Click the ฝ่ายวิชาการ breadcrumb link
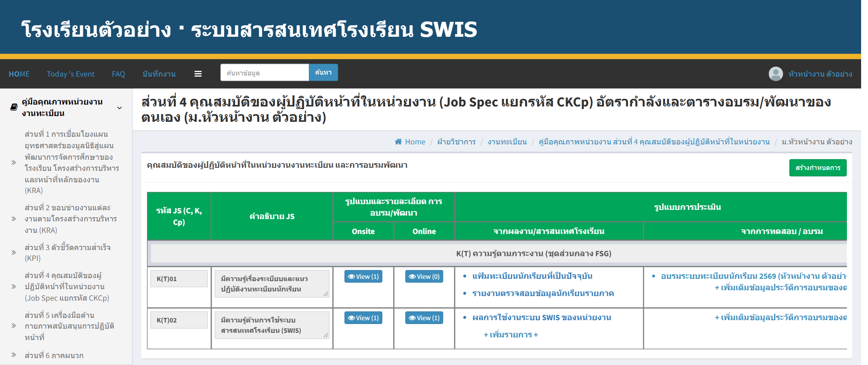868x365 pixels. tap(456, 142)
